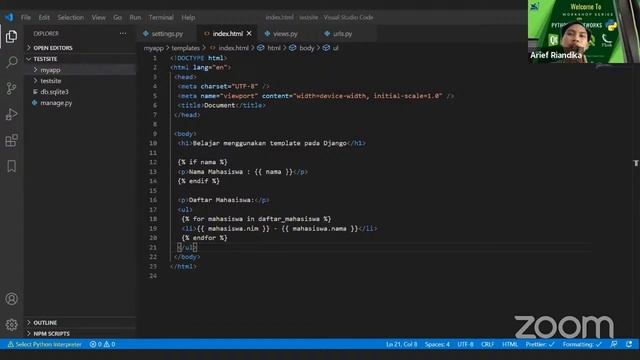640x360 pixels.
Task: Toggle the Prettier status item
Action: pyautogui.click(x=540, y=344)
